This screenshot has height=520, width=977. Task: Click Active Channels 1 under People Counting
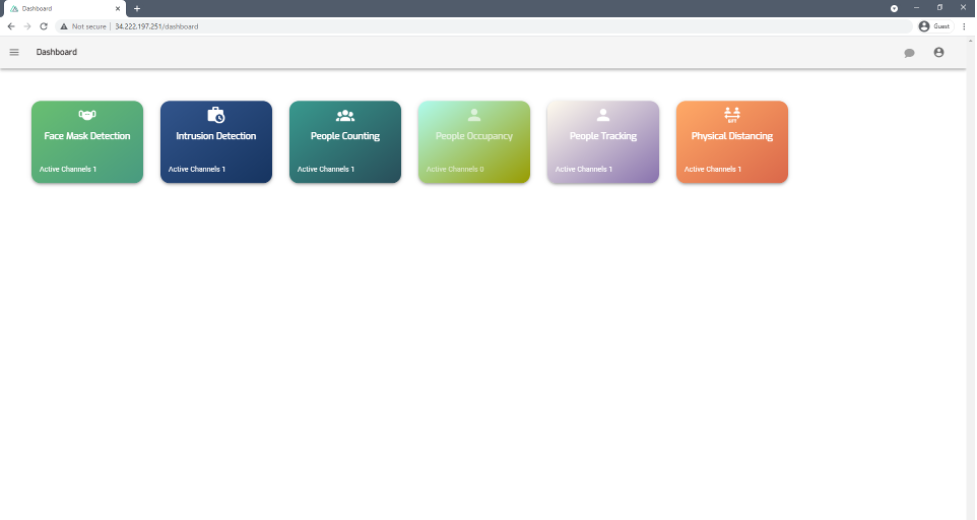point(326,169)
